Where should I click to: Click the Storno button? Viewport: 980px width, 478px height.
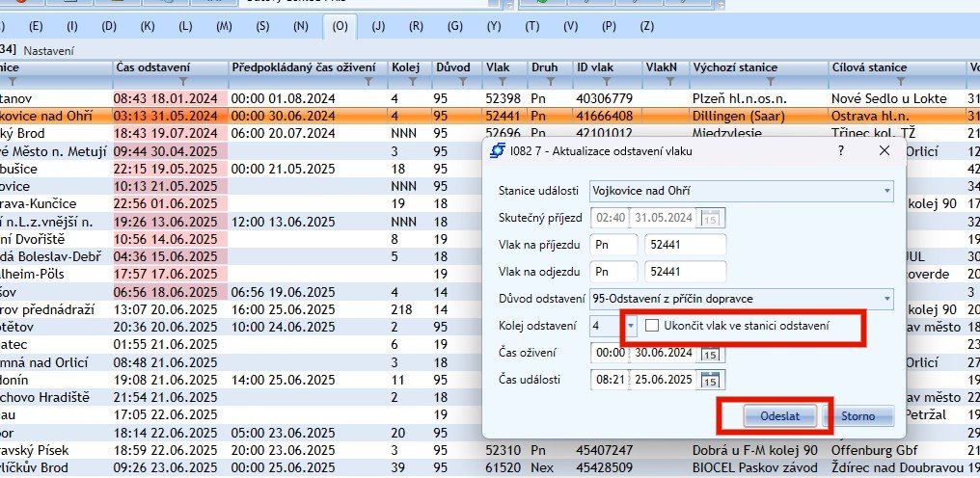click(857, 415)
